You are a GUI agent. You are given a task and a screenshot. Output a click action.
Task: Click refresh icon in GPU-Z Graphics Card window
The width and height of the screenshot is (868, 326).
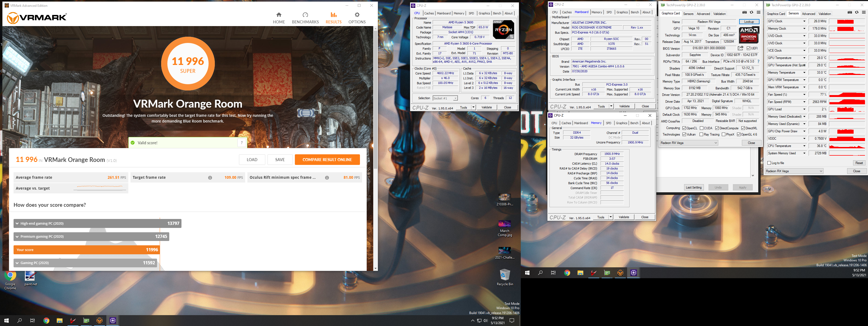click(x=751, y=12)
